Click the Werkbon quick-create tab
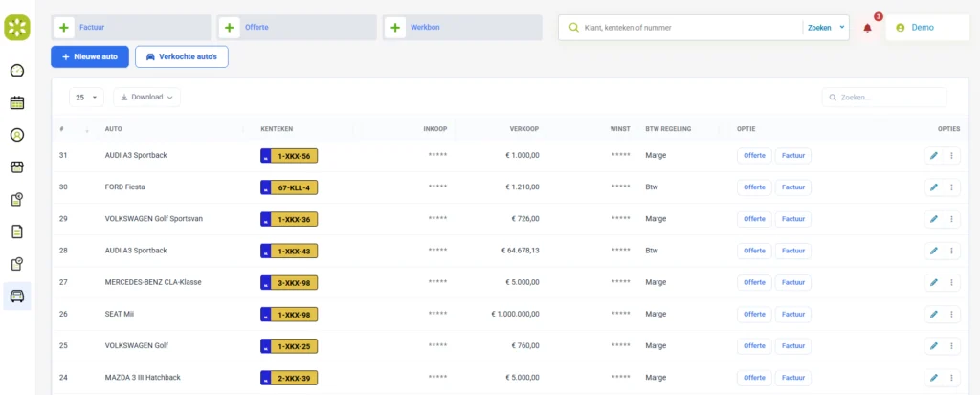Image resolution: width=980 pixels, height=395 pixels. [462, 28]
